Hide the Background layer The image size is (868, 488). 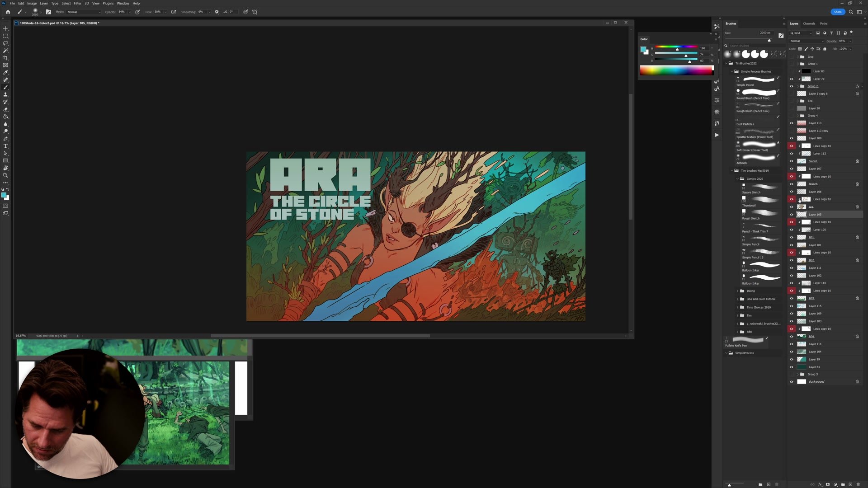point(791,382)
